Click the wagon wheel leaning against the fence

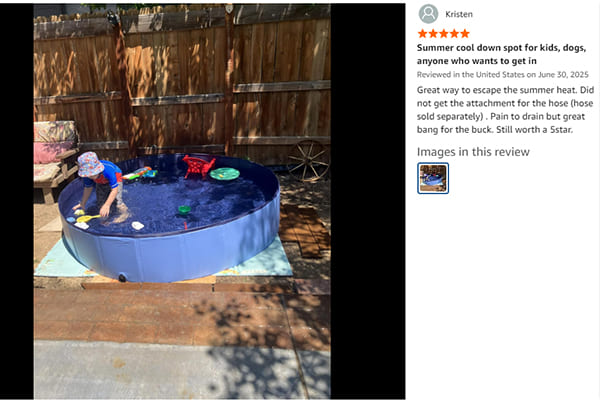coord(308,161)
